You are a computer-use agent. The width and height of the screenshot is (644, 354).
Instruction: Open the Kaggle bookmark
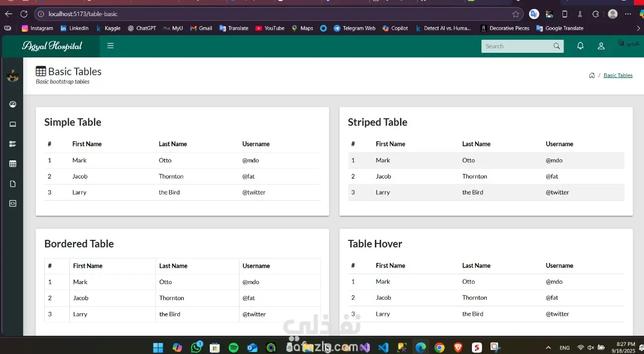(x=109, y=28)
